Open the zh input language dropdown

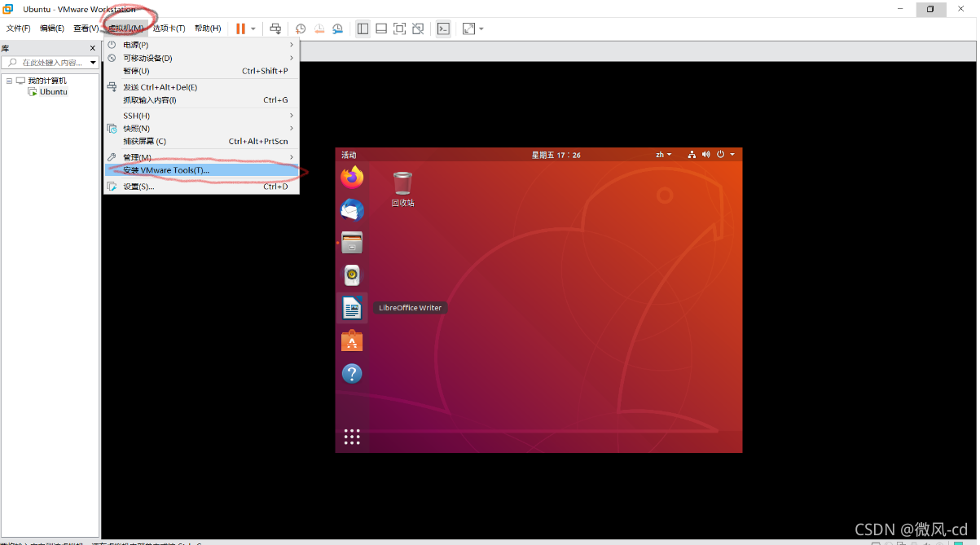664,155
